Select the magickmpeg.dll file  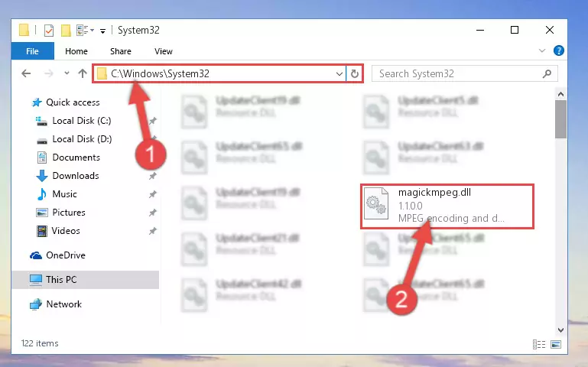pyautogui.click(x=447, y=206)
